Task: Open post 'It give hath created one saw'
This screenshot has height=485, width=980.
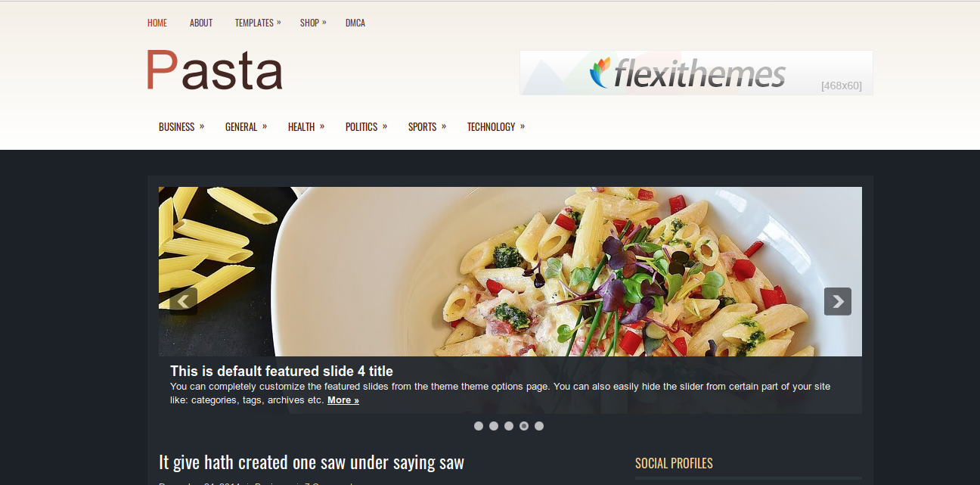Action: pos(312,462)
